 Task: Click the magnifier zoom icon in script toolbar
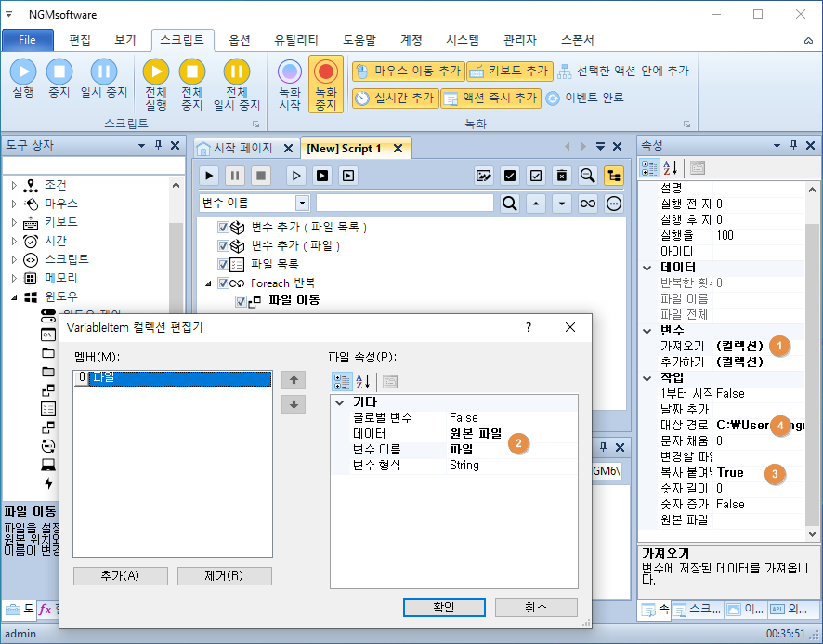pos(587,176)
